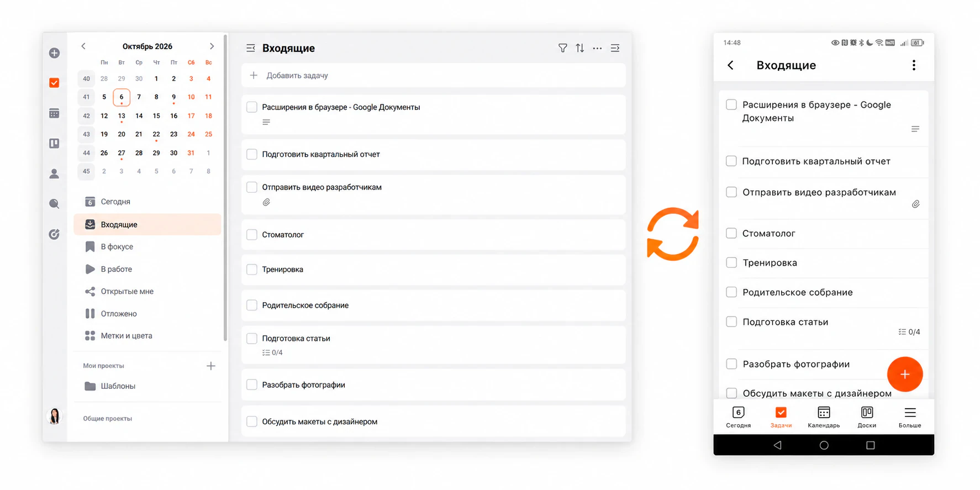Switch to the mobile Календарь tab
Image resolution: width=980 pixels, height=490 pixels.
coord(824,417)
